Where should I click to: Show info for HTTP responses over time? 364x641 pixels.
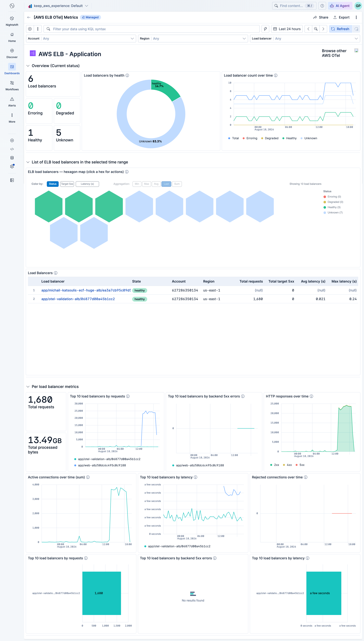click(x=311, y=396)
